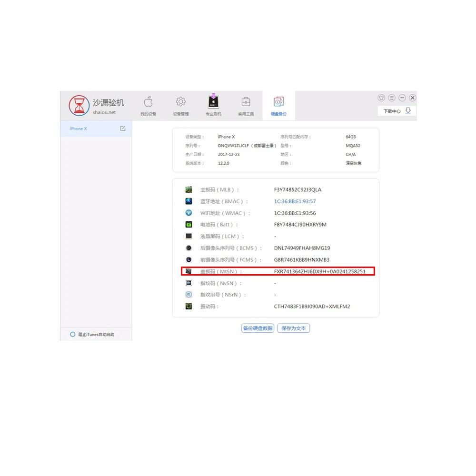Go to the 实用工具 tab
Screen dimensions: 476x476
[x=246, y=106]
